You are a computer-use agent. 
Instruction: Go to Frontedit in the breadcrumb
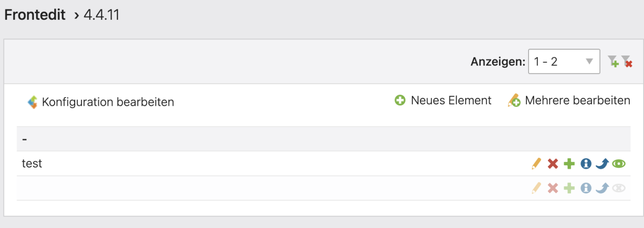(35, 15)
